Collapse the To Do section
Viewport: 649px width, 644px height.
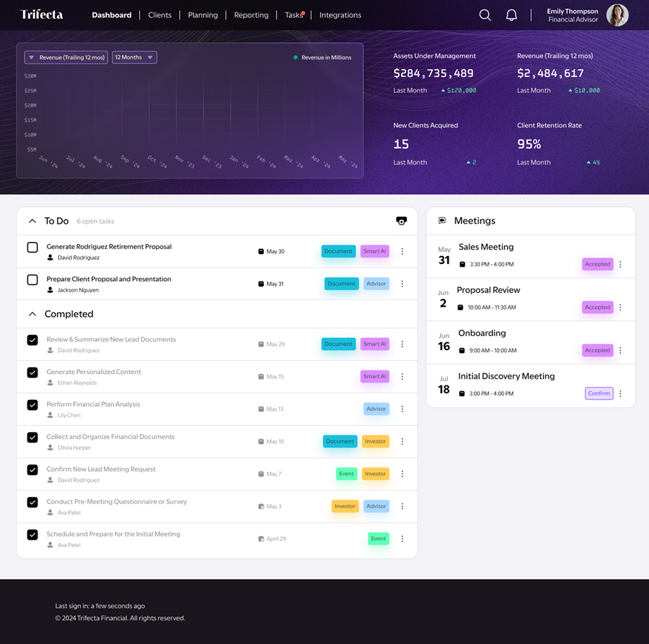[x=32, y=221]
